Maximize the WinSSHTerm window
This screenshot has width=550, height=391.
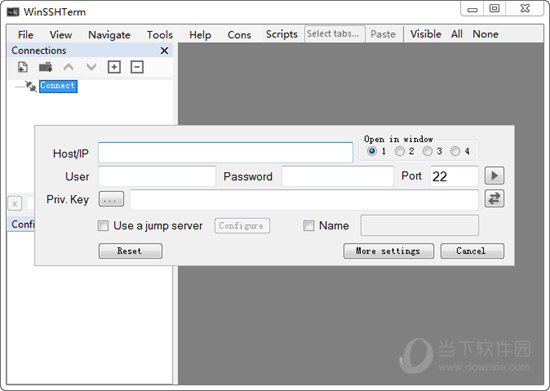click(x=494, y=8)
